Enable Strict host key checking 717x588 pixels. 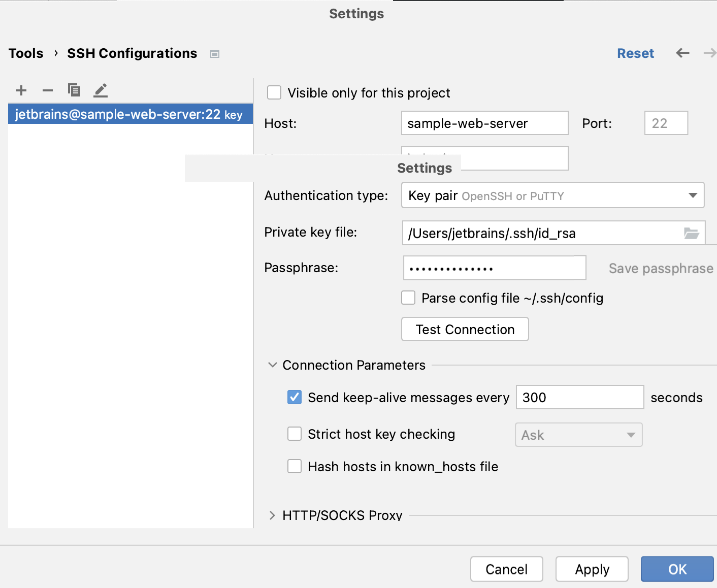coord(295,434)
